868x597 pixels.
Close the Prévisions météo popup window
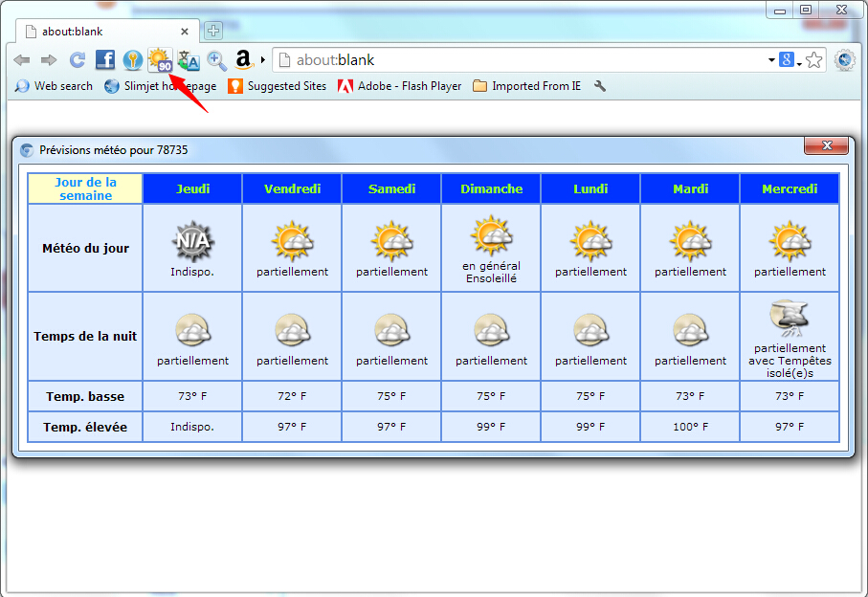[x=827, y=145]
